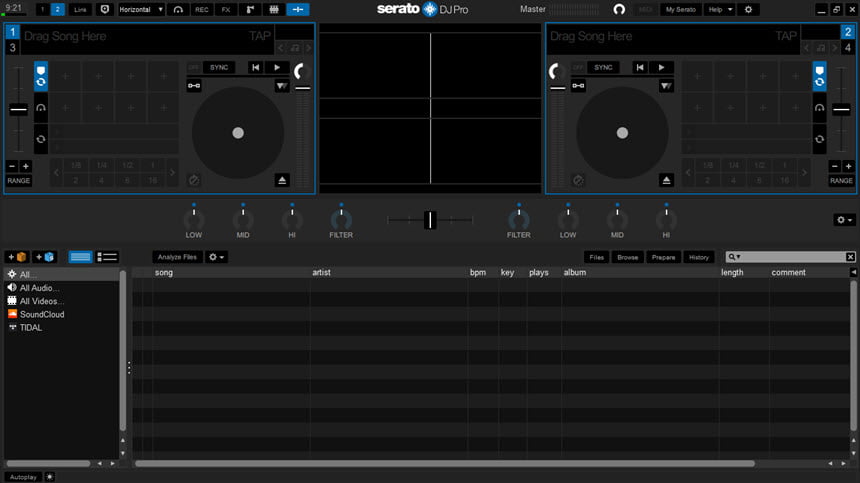The width and height of the screenshot is (860, 483).
Task: Click the Master headphone output icon
Action: [619, 9]
